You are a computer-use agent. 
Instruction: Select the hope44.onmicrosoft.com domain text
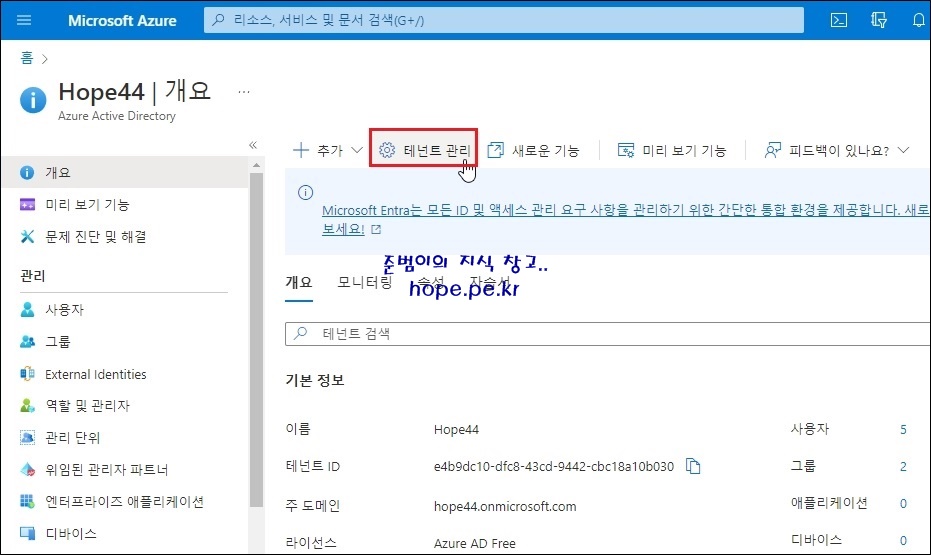pos(505,506)
